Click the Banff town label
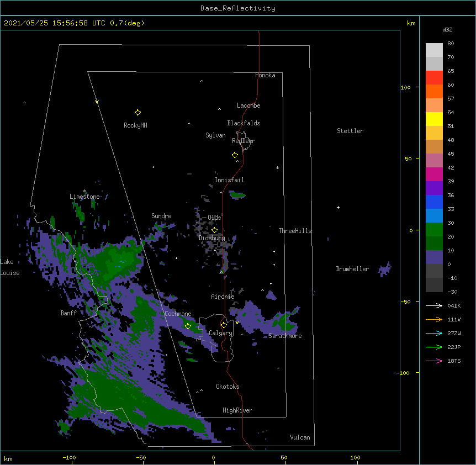The height and width of the screenshot is (465, 476). tap(68, 313)
